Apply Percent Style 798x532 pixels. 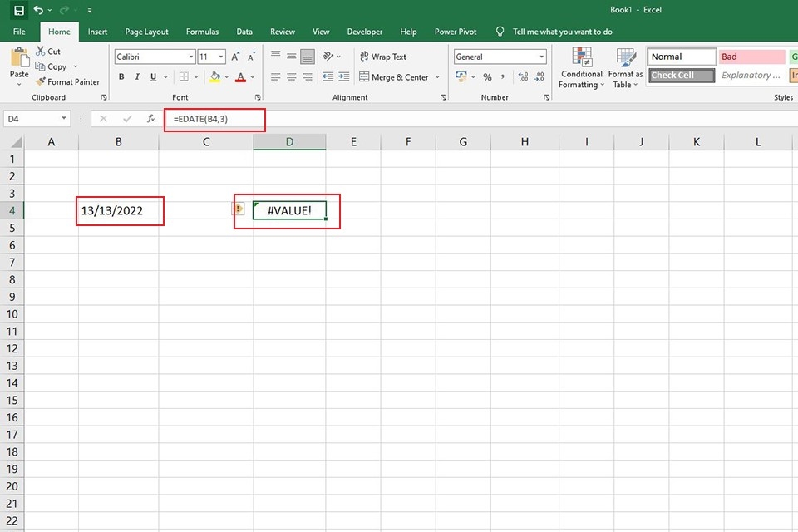(x=488, y=77)
